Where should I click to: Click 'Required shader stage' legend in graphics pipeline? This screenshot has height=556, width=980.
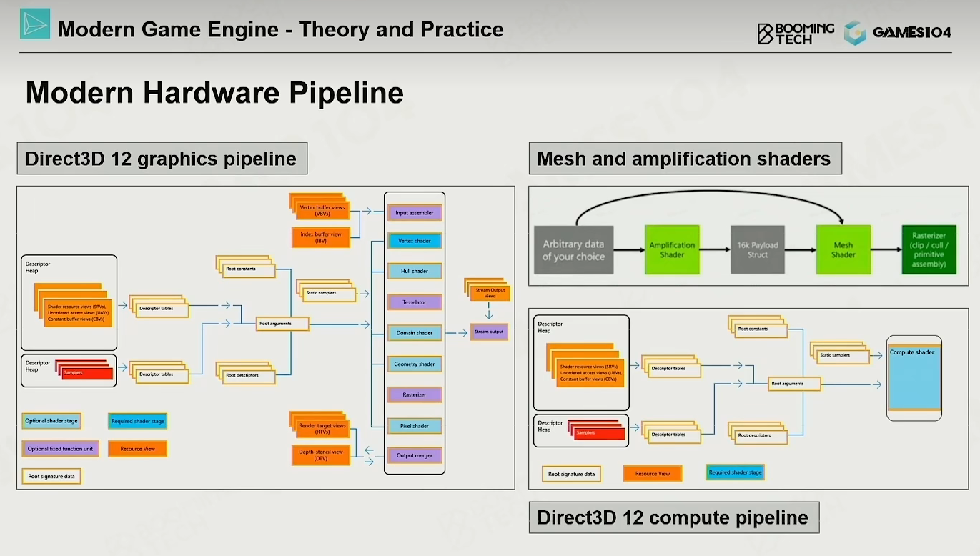click(138, 422)
